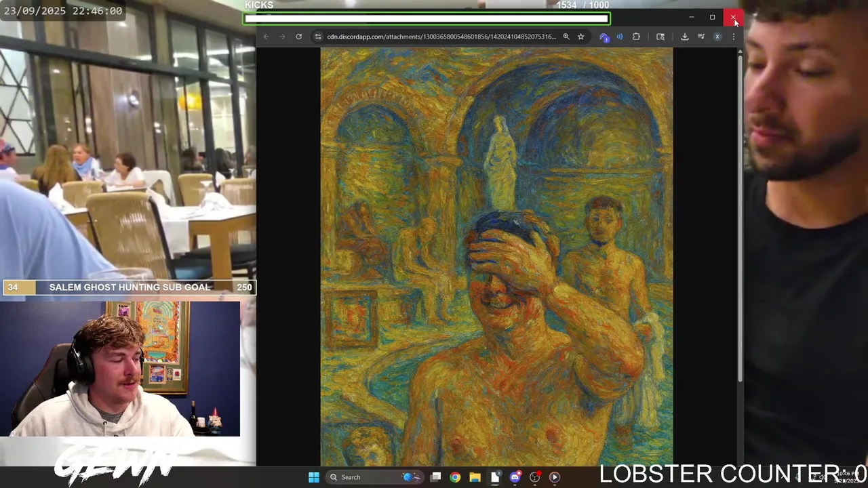Open the Chrome profile avatar
The height and width of the screenshot is (488, 868).
[717, 37]
